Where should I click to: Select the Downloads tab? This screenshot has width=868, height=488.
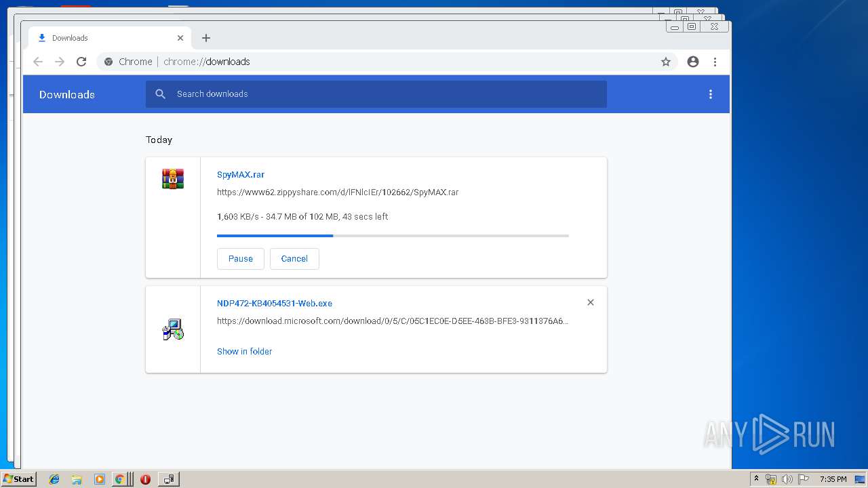pos(110,38)
